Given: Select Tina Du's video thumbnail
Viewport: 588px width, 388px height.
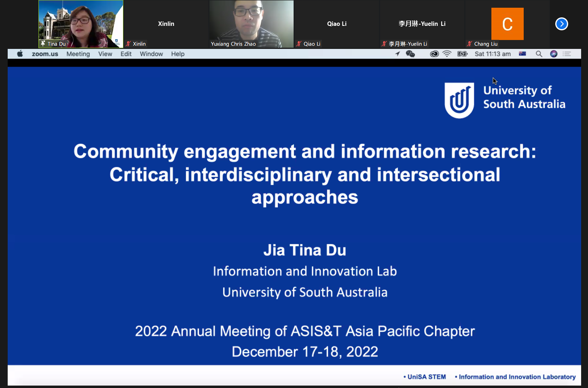Looking at the screenshot, I should [81, 24].
